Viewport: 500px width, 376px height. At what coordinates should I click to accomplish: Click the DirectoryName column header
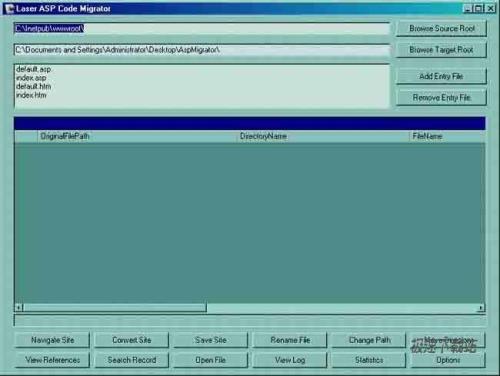324,136
